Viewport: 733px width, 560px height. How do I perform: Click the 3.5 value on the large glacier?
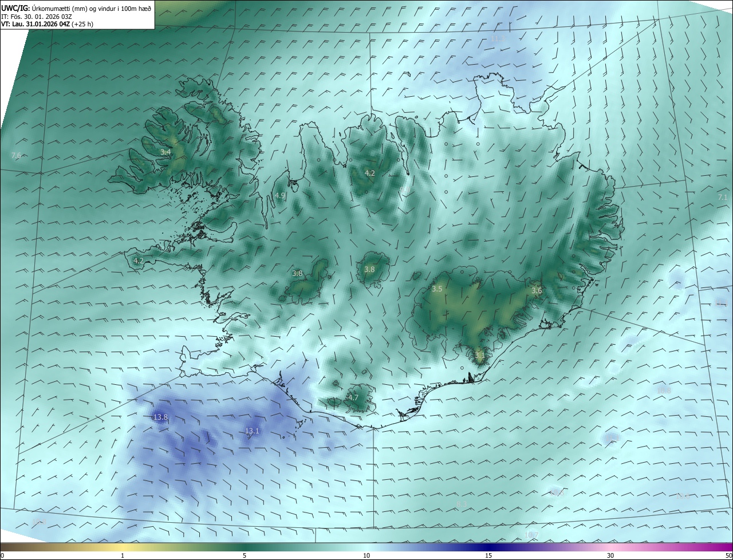click(x=437, y=289)
